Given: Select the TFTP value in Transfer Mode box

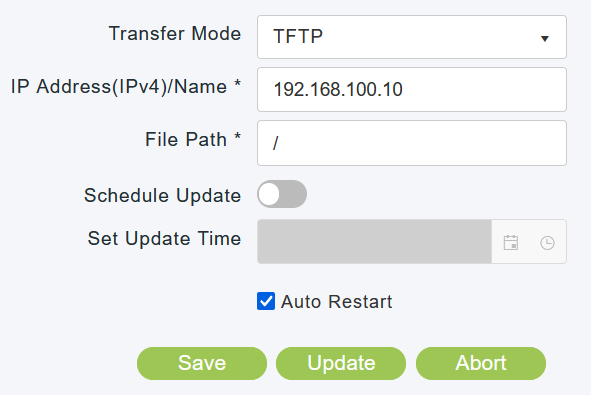Looking at the screenshot, I should pos(298,37).
